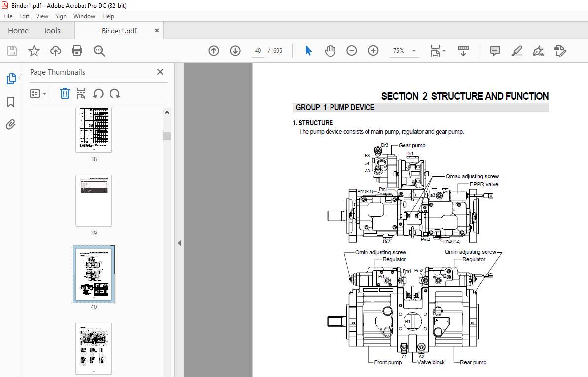Collapse the navigation pane with the side arrow
This screenshot has height=377, width=588.
tap(179, 243)
